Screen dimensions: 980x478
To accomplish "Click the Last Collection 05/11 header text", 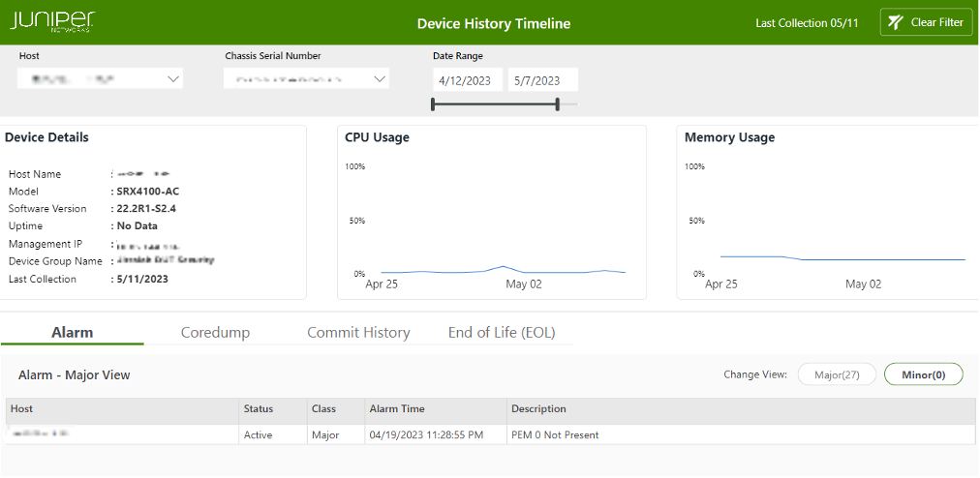I will [x=807, y=23].
